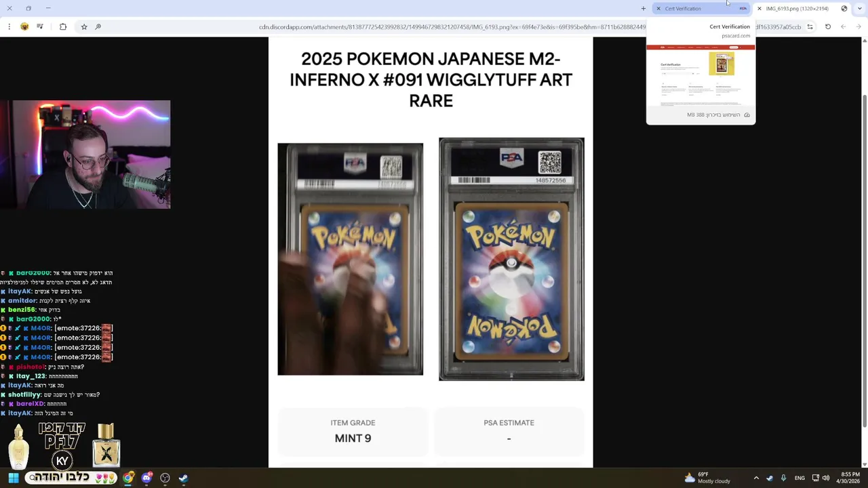Click the zoom magnifier icon in address bar
Image resolution: width=868 pixels, height=488 pixels.
[x=98, y=26]
